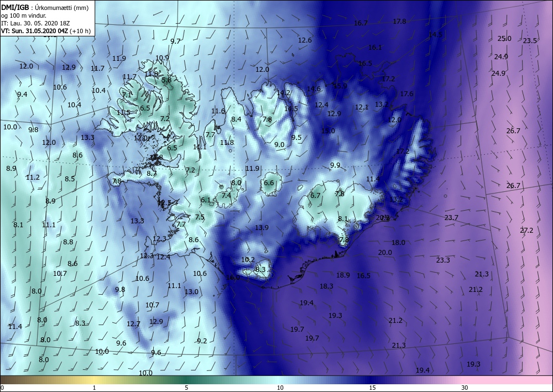The width and height of the screenshot is (553, 392).
Task: Click the map value "5.8"
Action: (166, 80)
